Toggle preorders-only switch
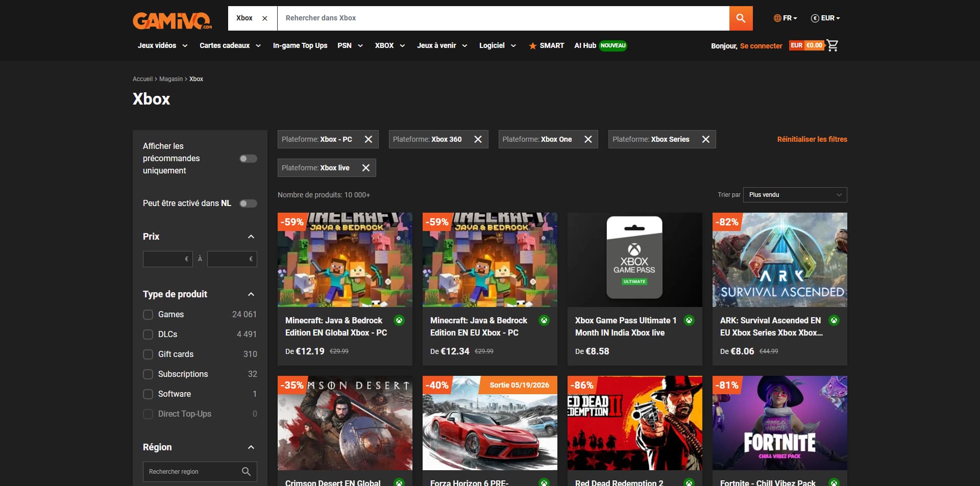This screenshot has height=486, width=980. point(248,159)
